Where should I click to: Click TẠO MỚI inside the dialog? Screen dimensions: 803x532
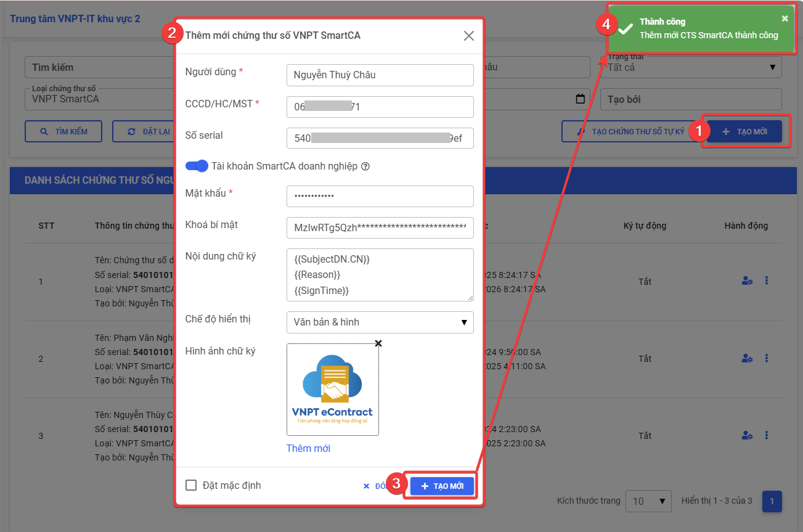click(441, 485)
